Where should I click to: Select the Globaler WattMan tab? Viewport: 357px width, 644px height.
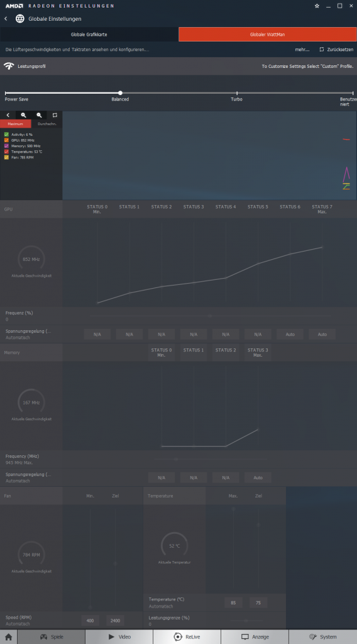(268, 35)
